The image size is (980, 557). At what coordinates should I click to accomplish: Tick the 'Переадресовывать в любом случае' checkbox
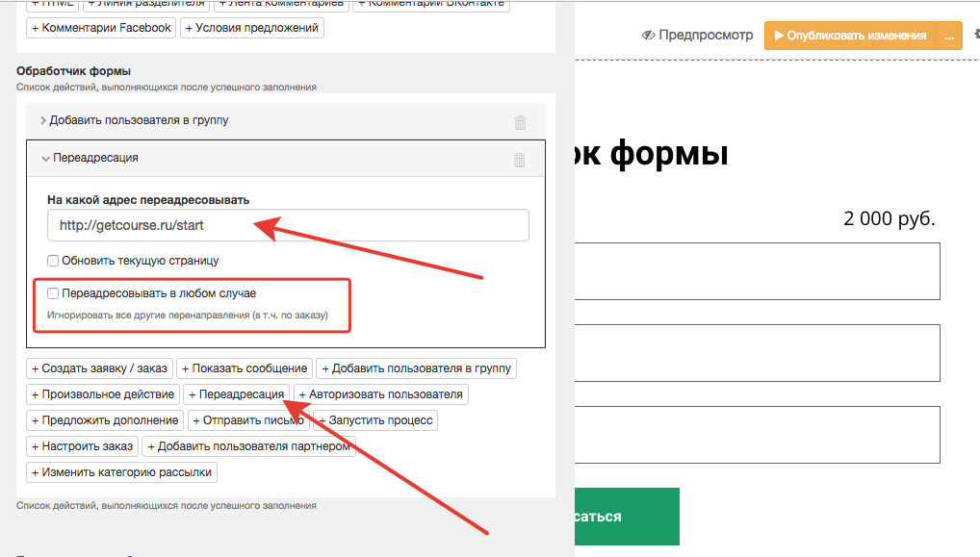[53, 293]
